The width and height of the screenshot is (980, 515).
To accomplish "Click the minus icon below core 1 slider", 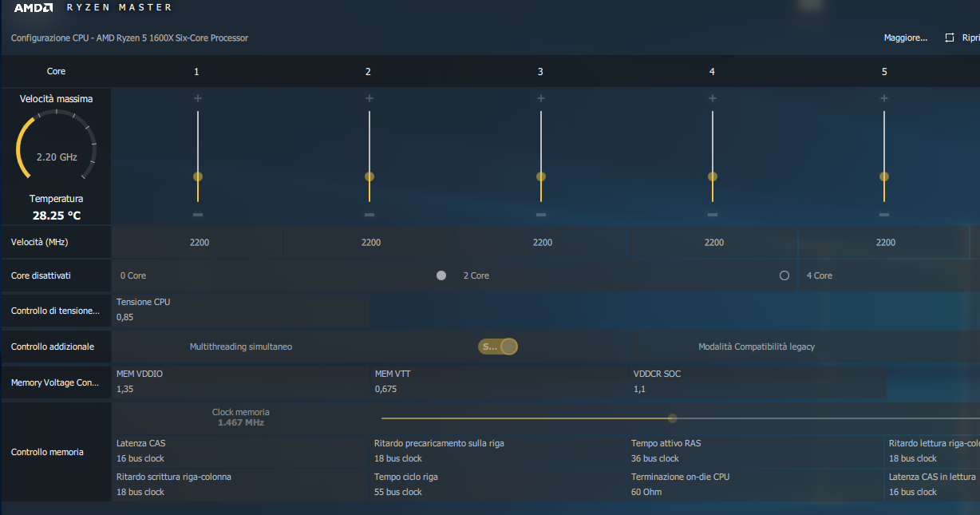I will point(198,215).
